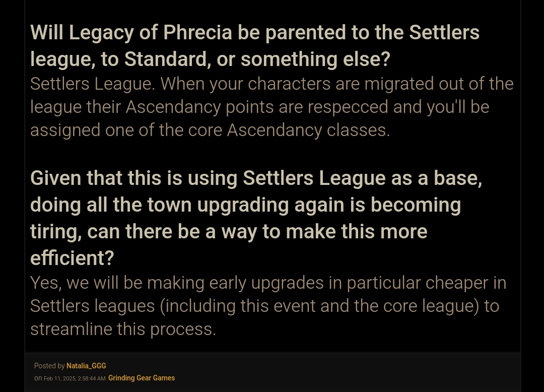Click the Feb 11, 2025 post timestamp
This screenshot has height=392, width=544.
[75, 378]
